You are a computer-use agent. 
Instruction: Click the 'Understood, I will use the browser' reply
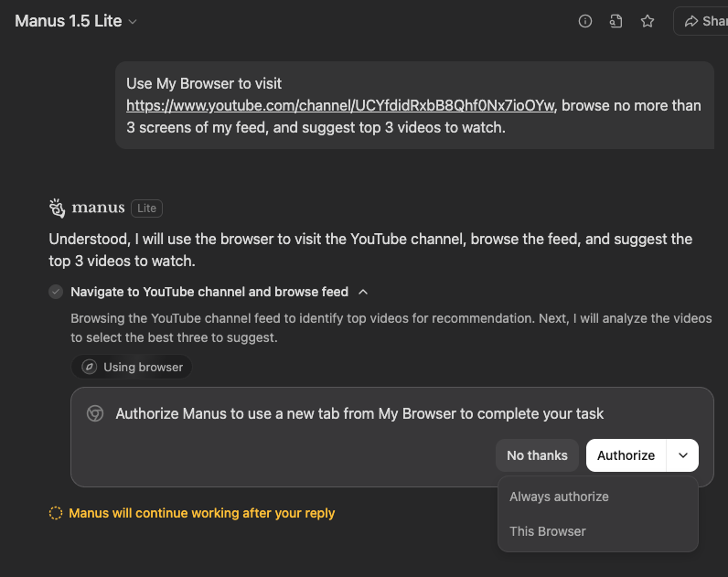point(370,250)
